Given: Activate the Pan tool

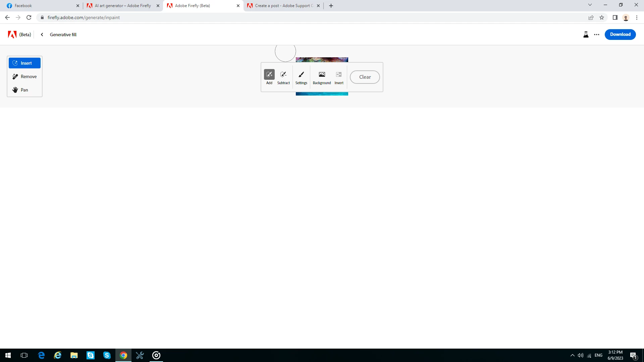Looking at the screenshot, I should (x=24, y=90).
